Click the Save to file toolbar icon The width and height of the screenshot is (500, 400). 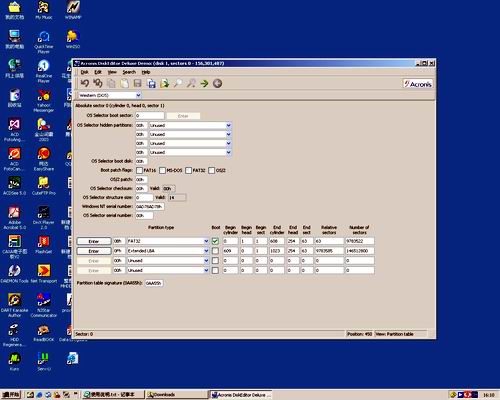tap(151, 83)
